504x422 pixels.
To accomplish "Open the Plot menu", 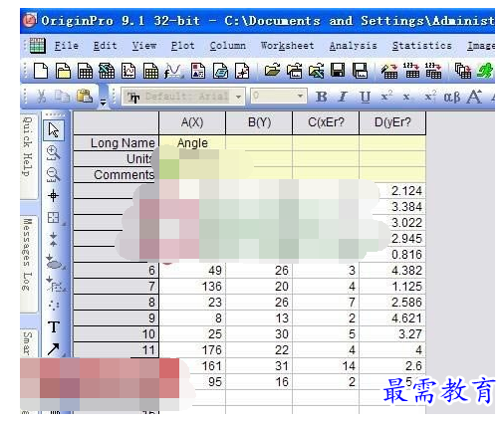I will (x=183, y=46).
